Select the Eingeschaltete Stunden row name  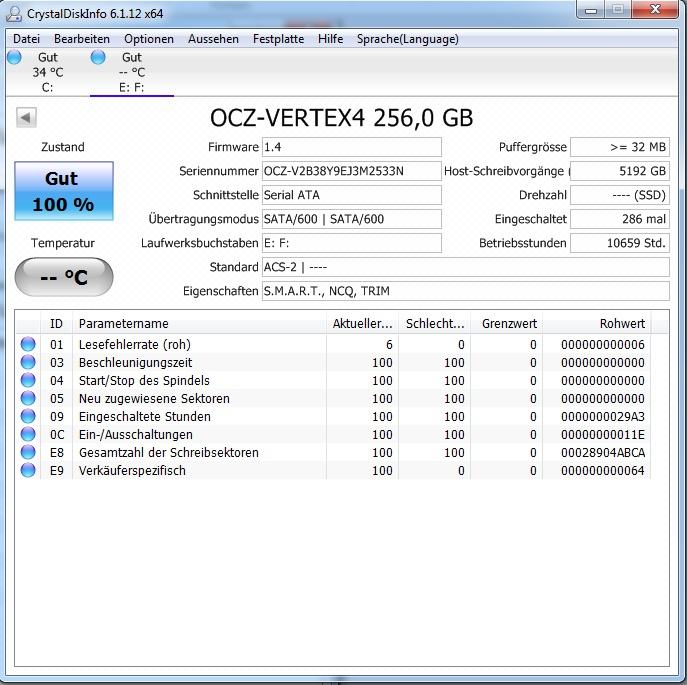tap(145, 416)
